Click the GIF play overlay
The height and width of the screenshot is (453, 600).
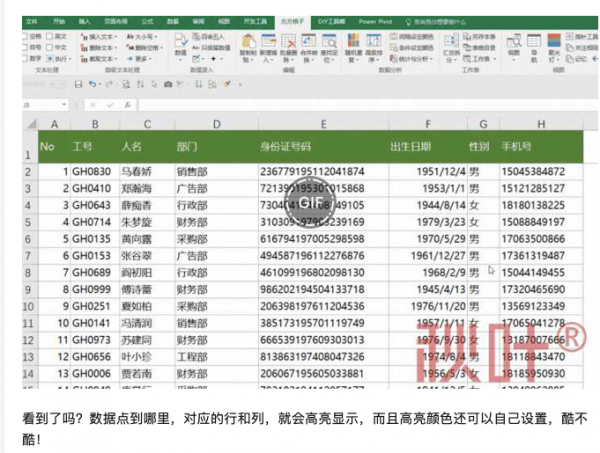click(310, 202)
